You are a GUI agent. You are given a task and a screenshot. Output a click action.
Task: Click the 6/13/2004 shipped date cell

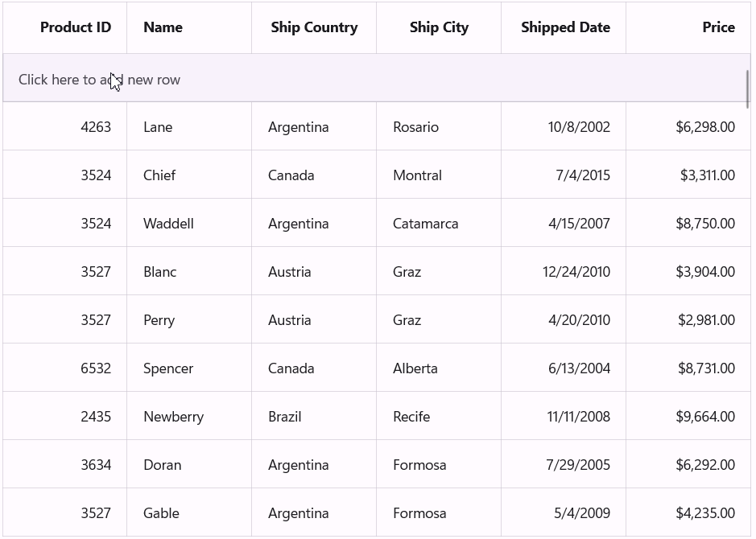[579, 368]
